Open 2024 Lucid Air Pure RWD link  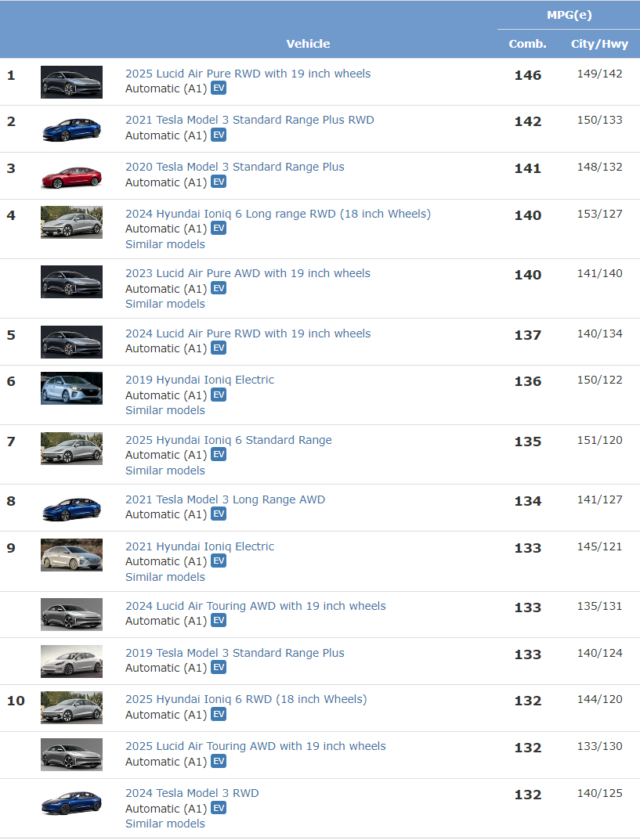coord(248,333)
